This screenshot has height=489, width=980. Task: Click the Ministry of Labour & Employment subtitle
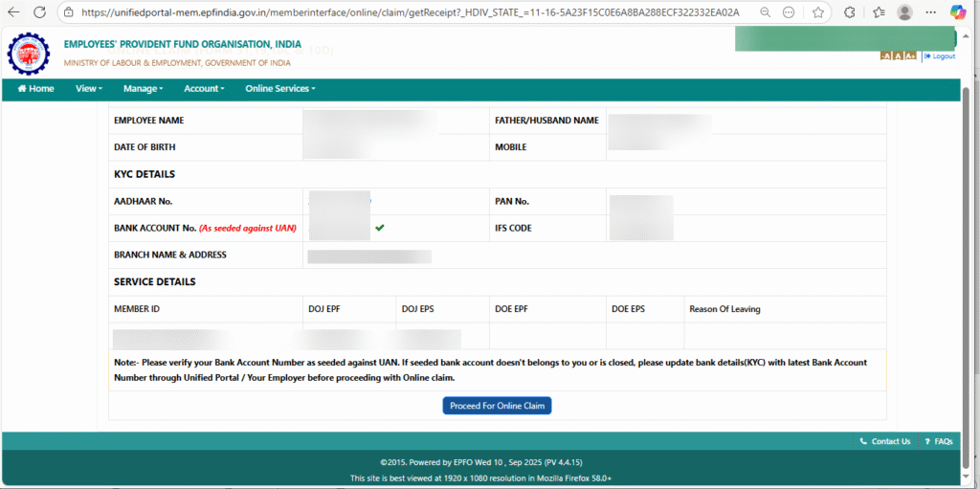click(177, 63)
